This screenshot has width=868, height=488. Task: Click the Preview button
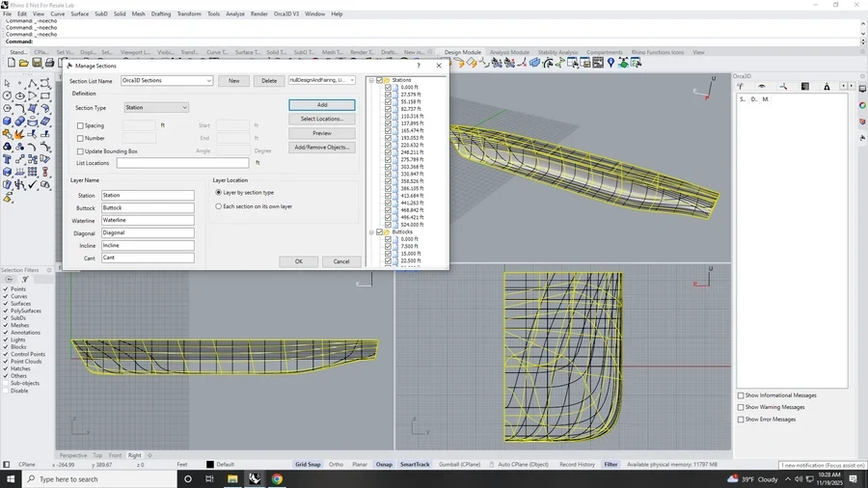[x=322, y=133]
